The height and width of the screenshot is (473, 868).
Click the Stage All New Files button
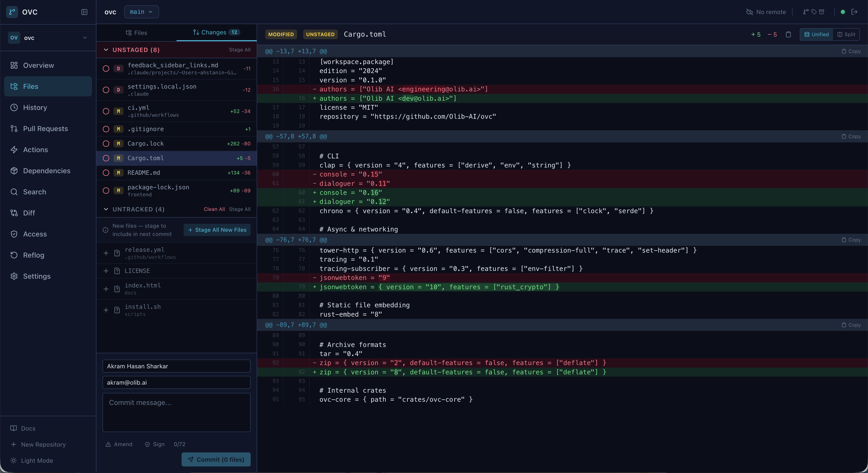pyautogui.click(x=217, y=230)
